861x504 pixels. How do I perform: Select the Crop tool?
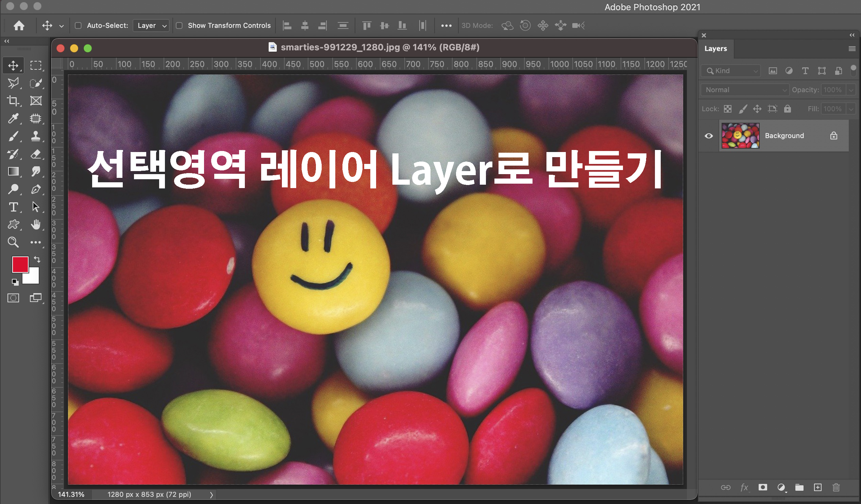pyautogui.click(x=13, y=101)
